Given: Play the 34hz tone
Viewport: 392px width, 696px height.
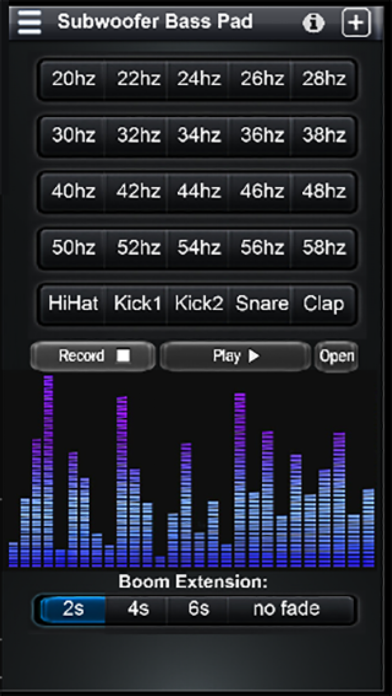Looking at the screenshot, I should [198, 135].
